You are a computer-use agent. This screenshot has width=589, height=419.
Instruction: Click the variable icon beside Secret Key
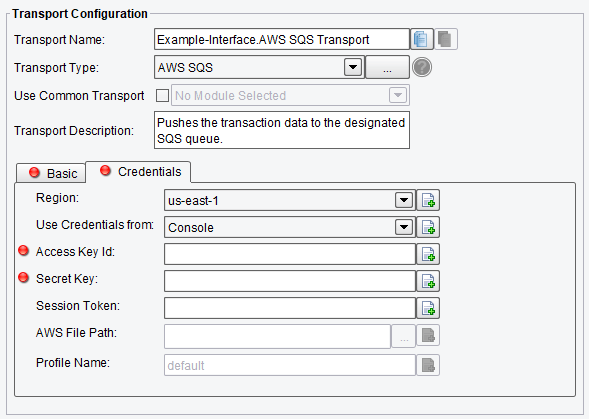(428, 281)
